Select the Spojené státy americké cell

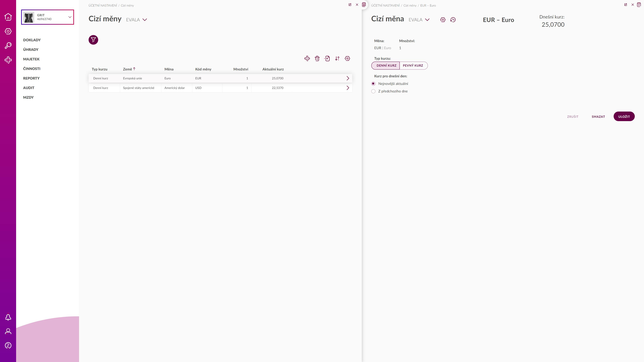140,88
